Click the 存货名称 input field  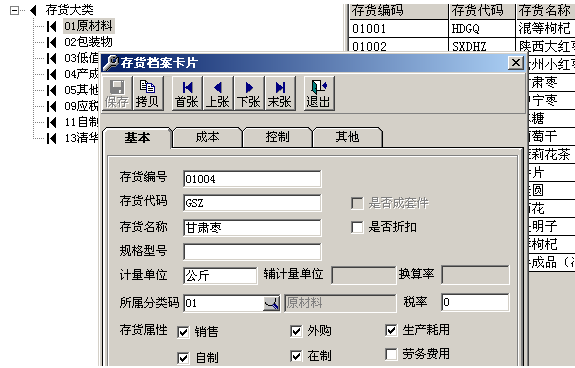coord(252,228)
